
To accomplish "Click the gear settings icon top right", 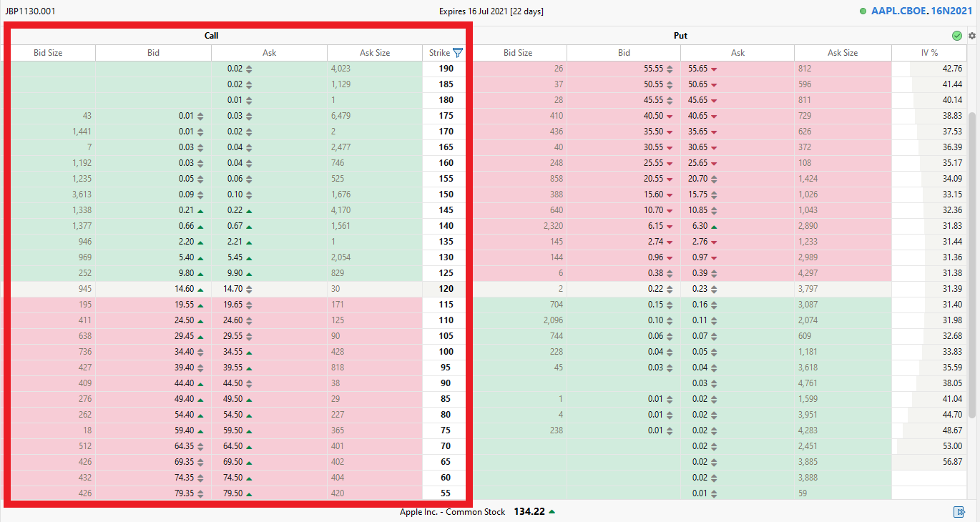I will click(971, 36).
